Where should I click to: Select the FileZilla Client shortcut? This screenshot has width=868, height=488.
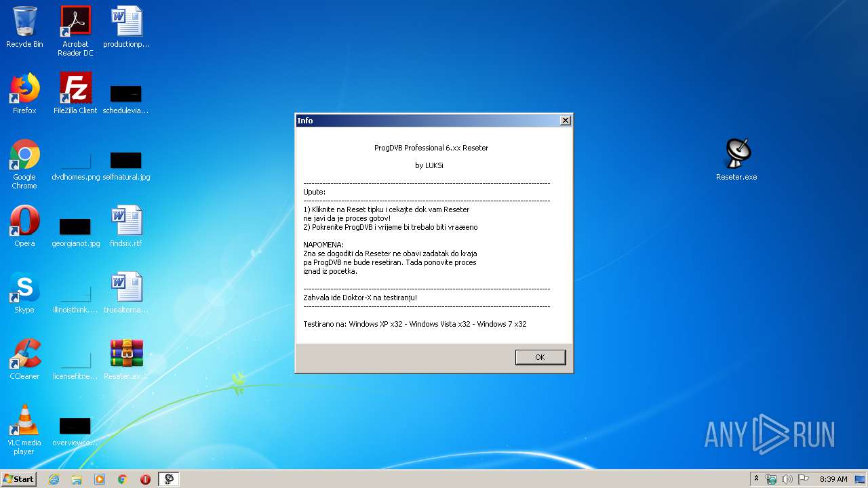75,94
